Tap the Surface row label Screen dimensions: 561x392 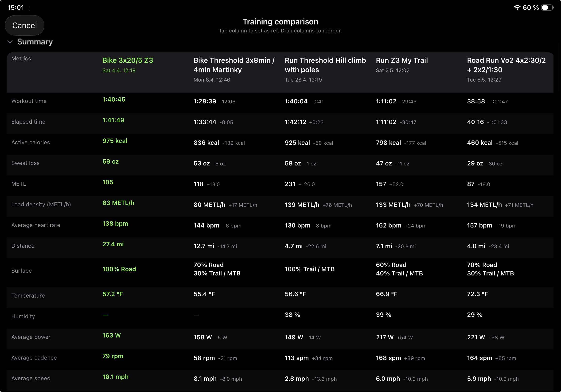click(x=22, y=270)
